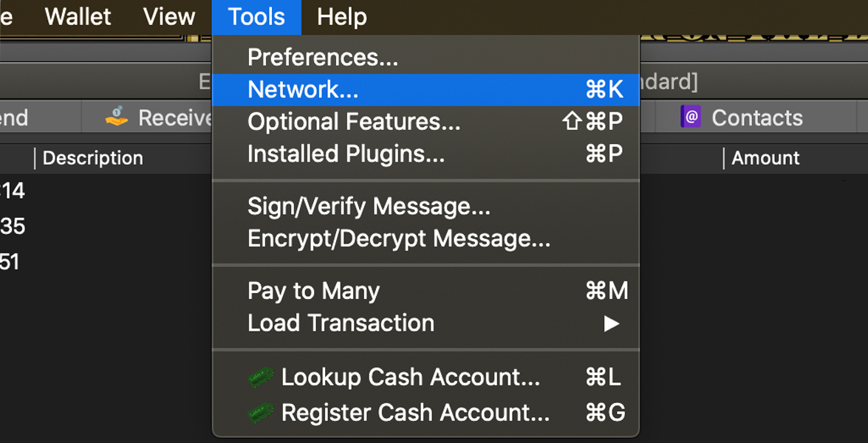
Task: Select Network... menu entry
Action: 303,89
